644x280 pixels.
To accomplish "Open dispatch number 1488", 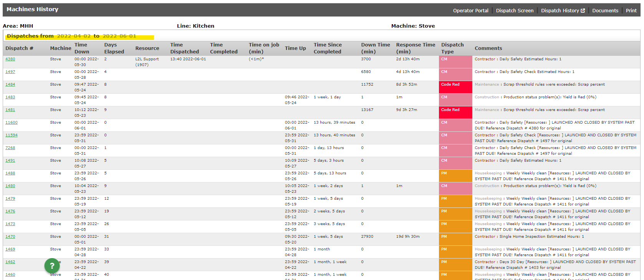I will (10, 173).
